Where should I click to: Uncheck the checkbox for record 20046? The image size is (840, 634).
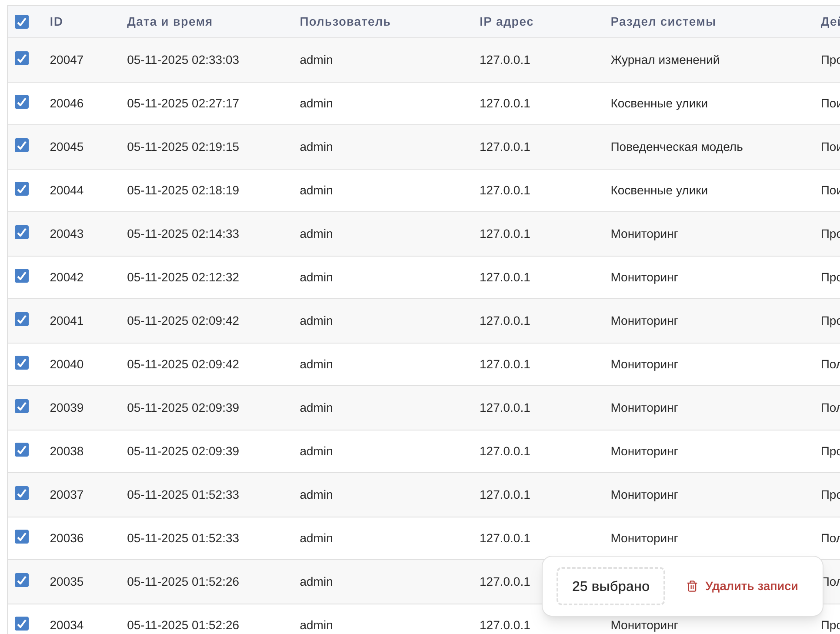(22, 102)
